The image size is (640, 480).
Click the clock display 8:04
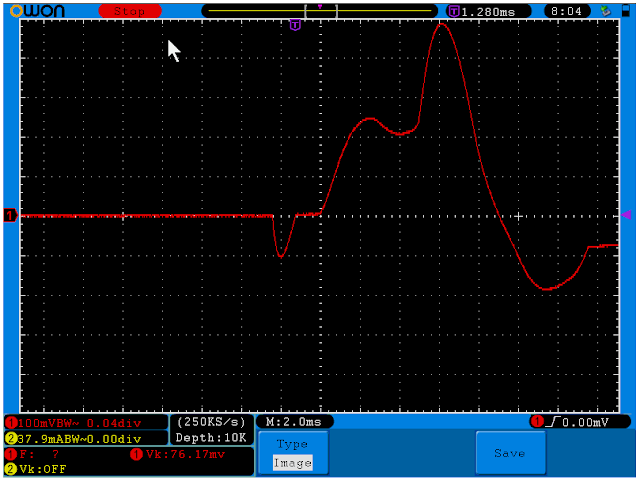click(x=567, y=11)
